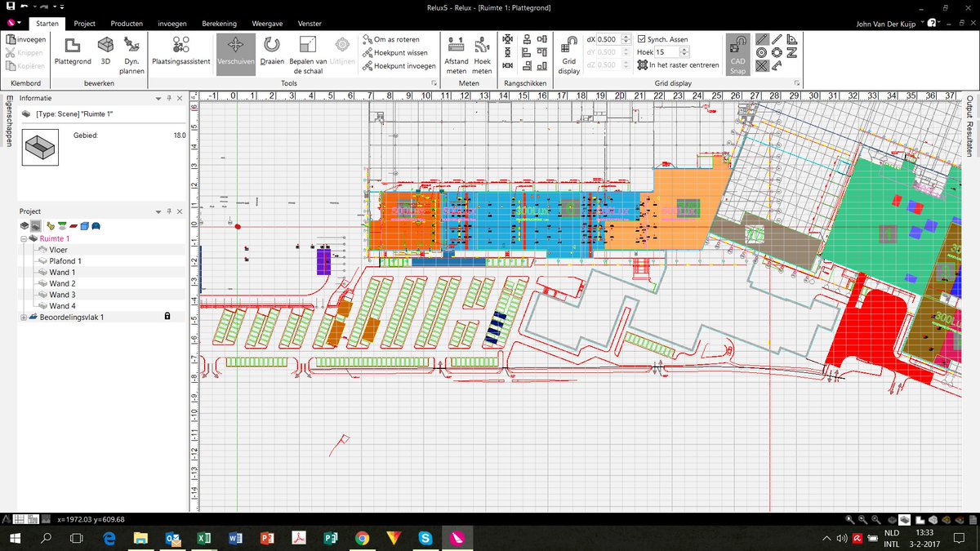Activate the Draaien rotate tool
The height and width of the screenshot is (551, 980).
[x=272, y=52]
